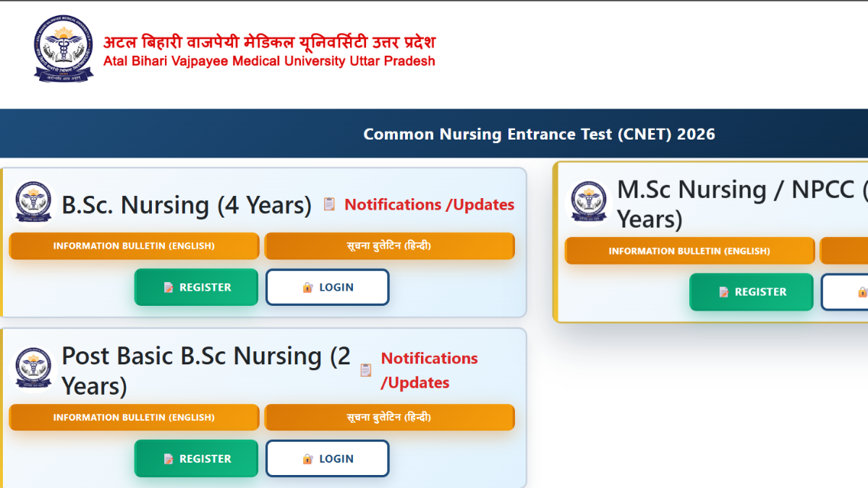Viewport: 868px width, 488px height.
Task: Open the Post Basic Hindi bulletin
Action: [x=389, y=417]
